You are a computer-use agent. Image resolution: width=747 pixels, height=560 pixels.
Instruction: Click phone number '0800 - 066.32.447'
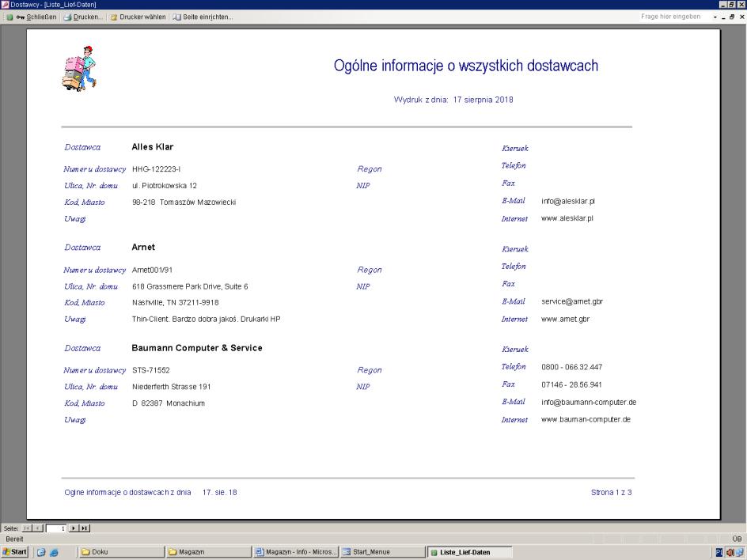coord(571,367)
